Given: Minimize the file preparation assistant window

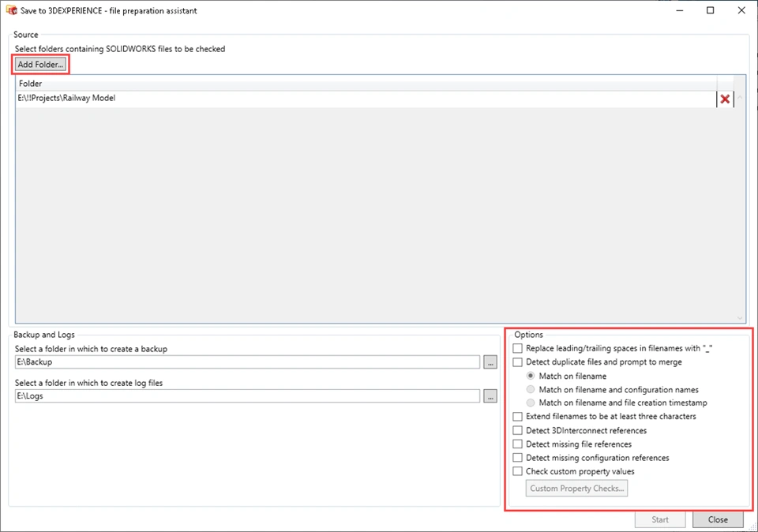Looking at the screenshot, I should click(x=680, y=10).
